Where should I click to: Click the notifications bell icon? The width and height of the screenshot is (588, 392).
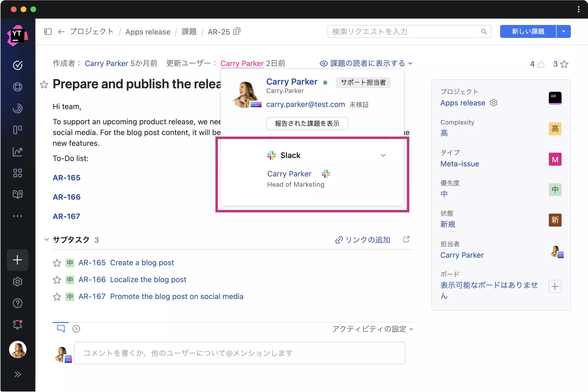click(18, 324)
